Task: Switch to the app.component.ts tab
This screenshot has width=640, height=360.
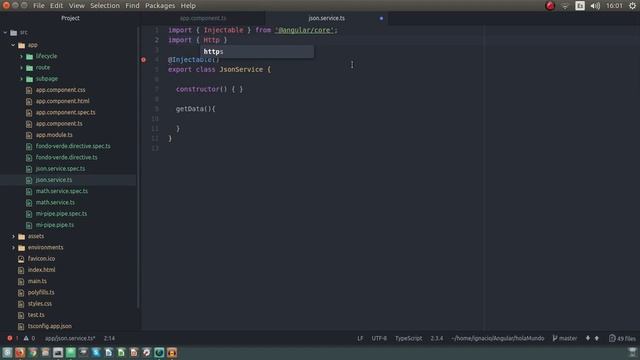Action: 203,18
